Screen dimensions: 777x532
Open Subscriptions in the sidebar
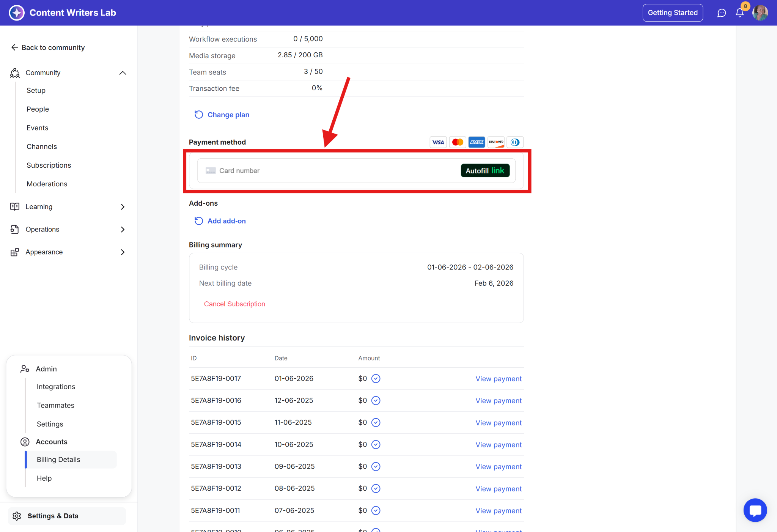pyautogui.click(x=49, y=165)
